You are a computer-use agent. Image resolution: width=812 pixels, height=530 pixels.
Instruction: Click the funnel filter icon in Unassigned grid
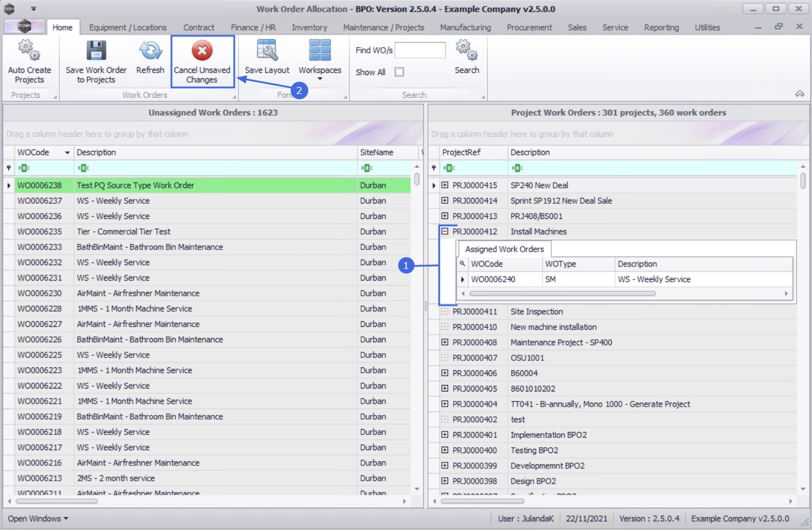9,168
